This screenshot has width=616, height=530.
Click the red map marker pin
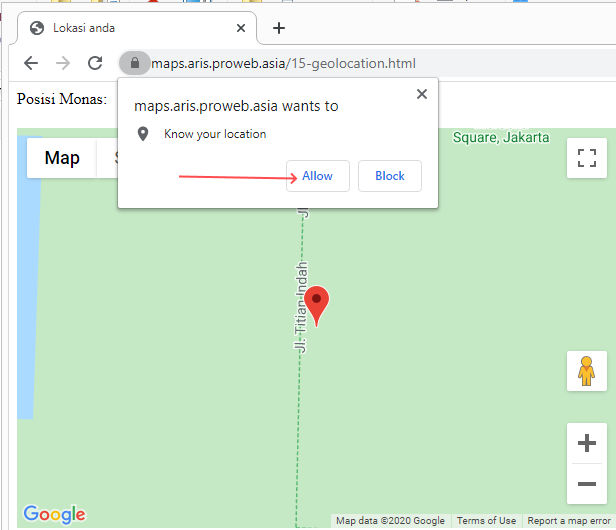point(317,306)
